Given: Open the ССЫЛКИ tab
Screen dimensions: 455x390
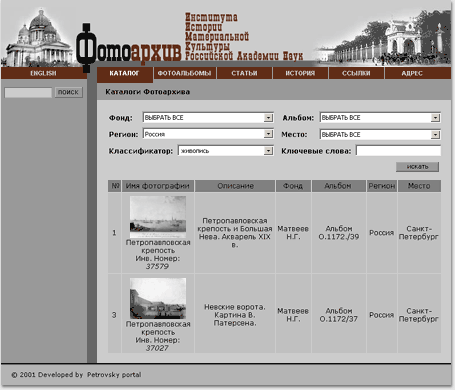Looking at the screenshot, I should click(x=356, y=73).
